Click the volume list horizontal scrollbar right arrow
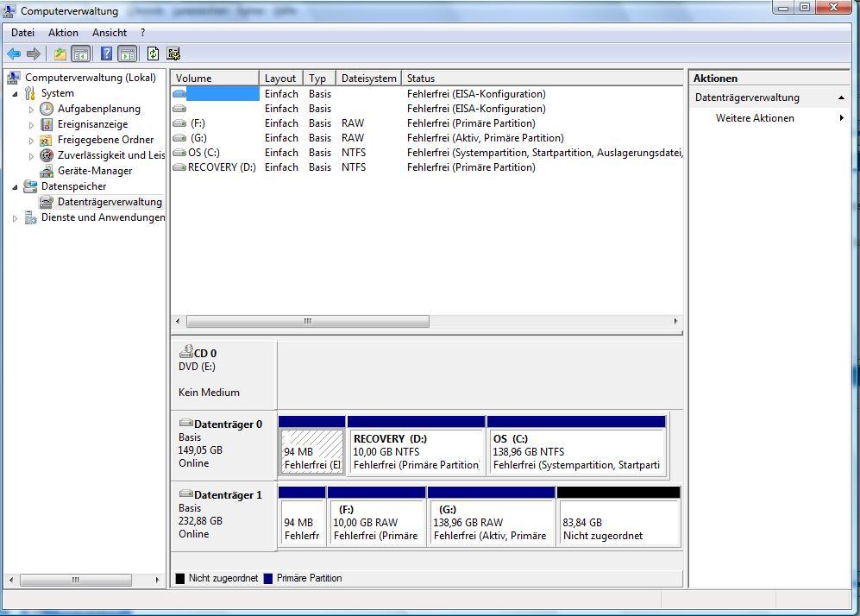Screen dimensions: 860x616 point(675,322)
